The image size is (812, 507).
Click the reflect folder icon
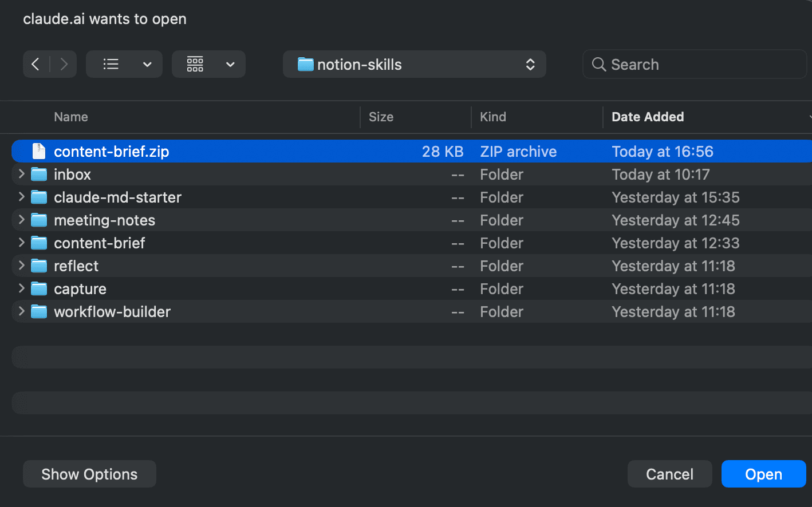coord(39,266)
